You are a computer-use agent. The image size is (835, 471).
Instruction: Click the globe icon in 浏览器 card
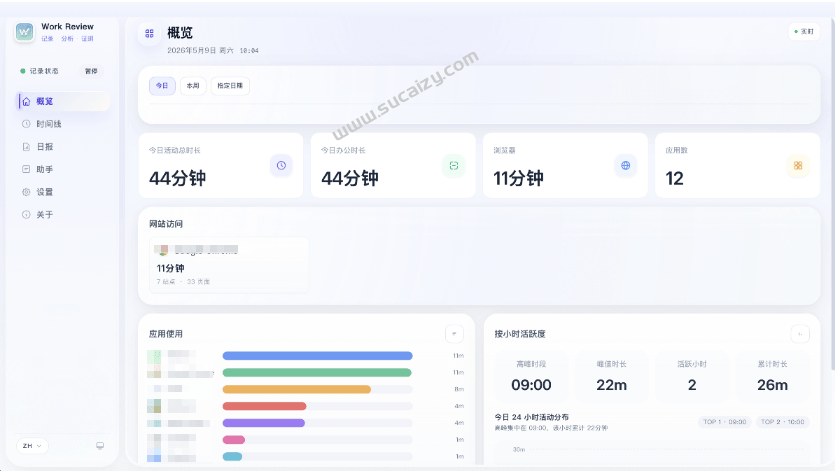point(626,166)
